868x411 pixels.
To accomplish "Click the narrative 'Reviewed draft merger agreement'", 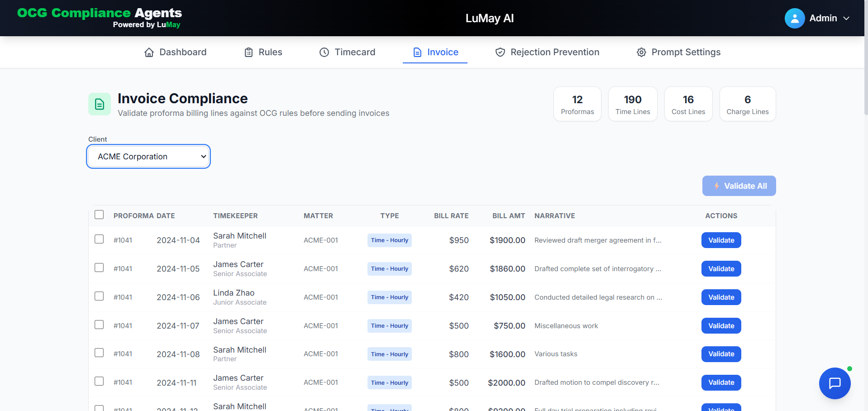I will [x=598, y=240].
